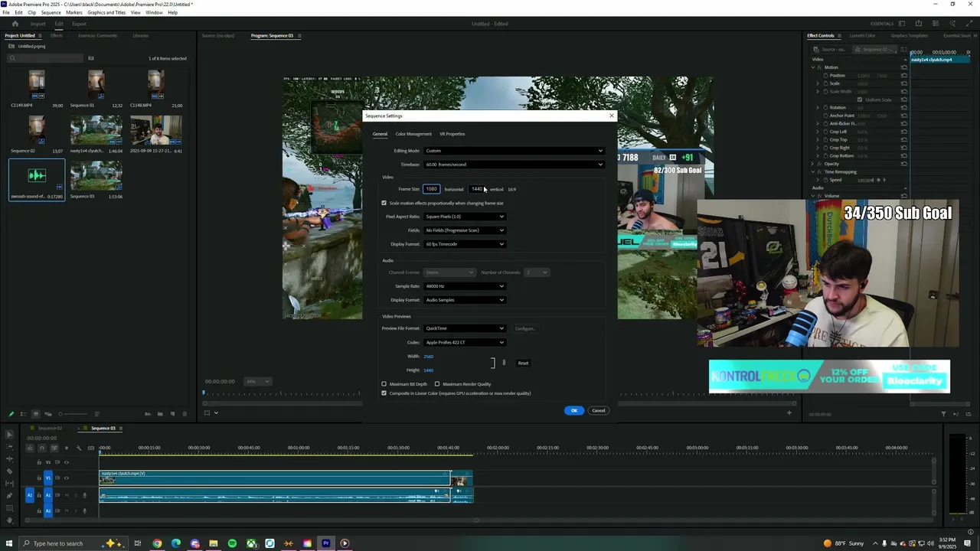The image size is (980, 551).
Task: Click Premiere Pro icon in taskbar
Action: (x=326, y=543)
